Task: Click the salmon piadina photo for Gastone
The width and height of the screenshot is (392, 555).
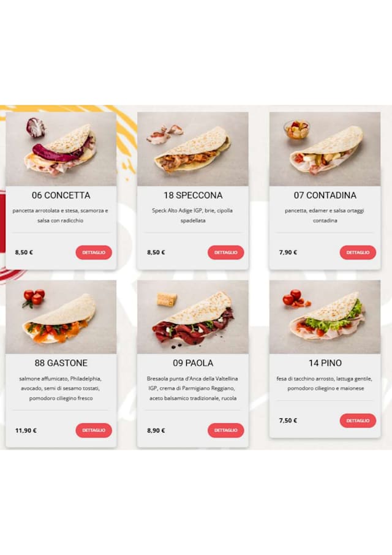Action: [61, 317]
